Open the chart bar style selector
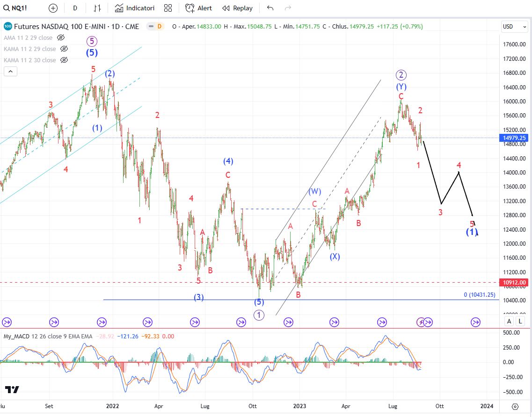Image resolution: width=532 pixels, height=417 pixels. 97,8
